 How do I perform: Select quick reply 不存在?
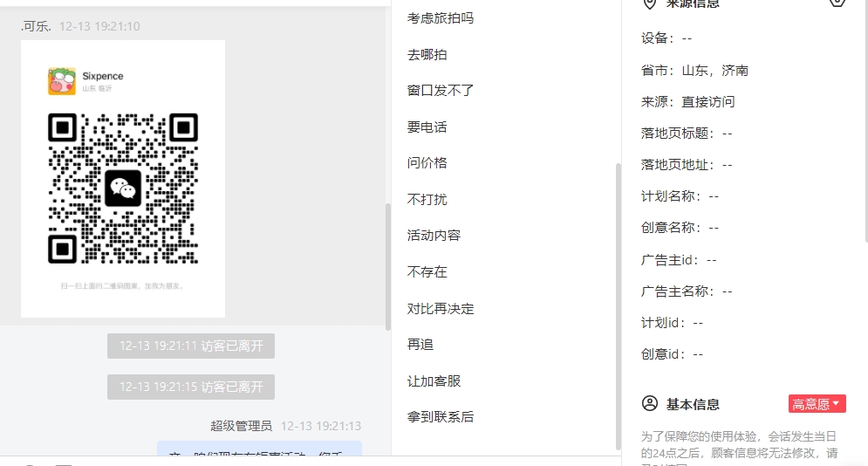click(x=427, y=271)
